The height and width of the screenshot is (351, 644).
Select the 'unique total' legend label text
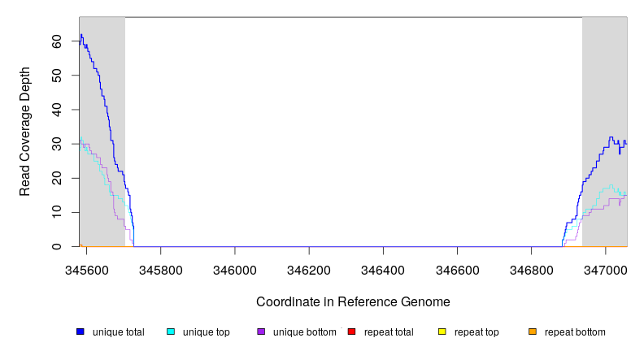tap(118, 332)
